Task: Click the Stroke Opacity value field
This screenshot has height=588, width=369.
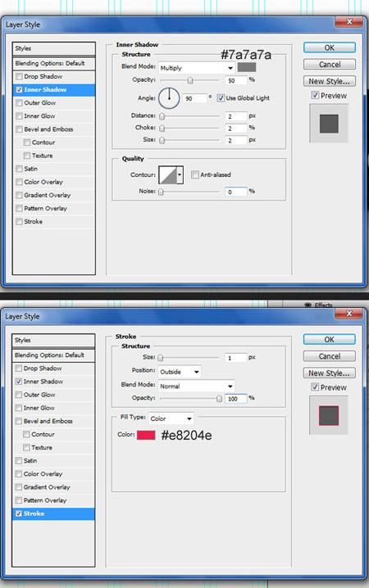Action: (x=235, y=399)
